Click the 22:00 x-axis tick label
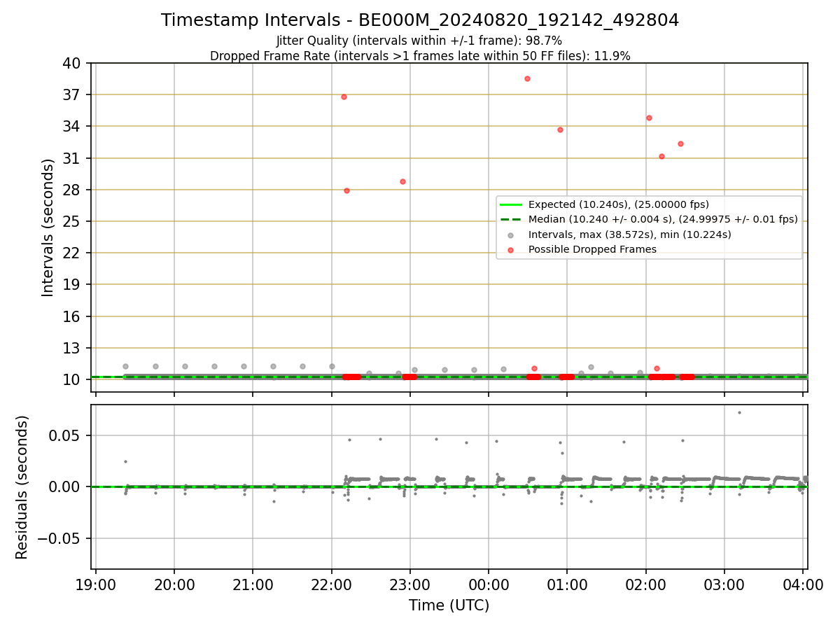 point(331,586)
